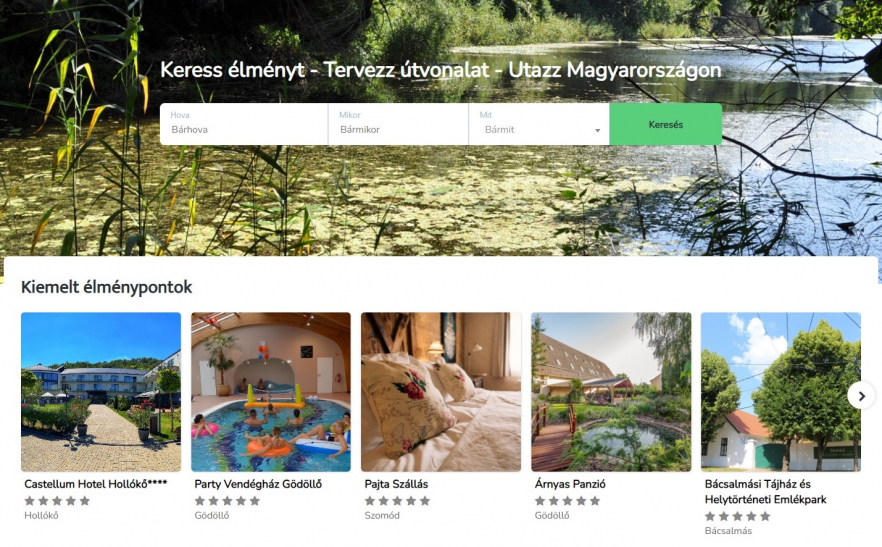Click the Mit dropdown arrow
This screenshot has width=882, height=547.
(x=597, y=130)
